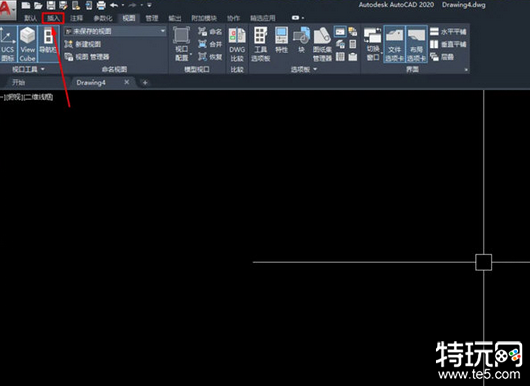Switch to the 精选应用 ribbon tab
This screenshot has height=386, width=530.
[x=263, y=18]
